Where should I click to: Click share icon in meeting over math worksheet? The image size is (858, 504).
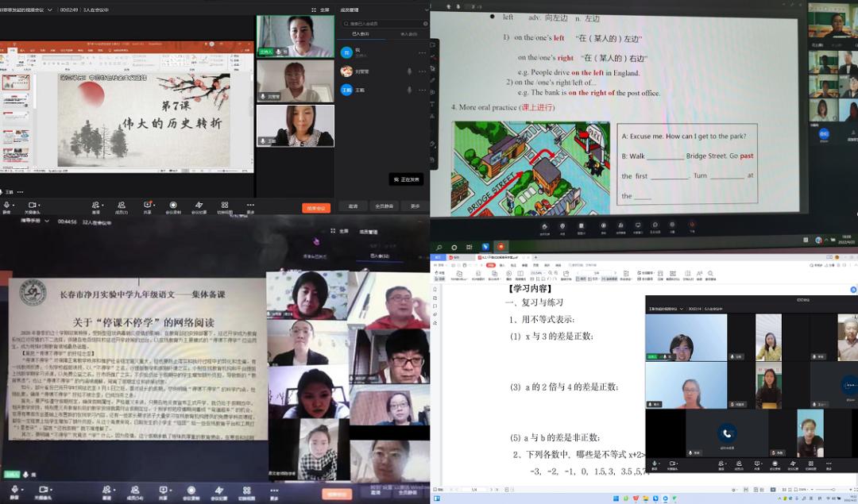click(757, 464)
